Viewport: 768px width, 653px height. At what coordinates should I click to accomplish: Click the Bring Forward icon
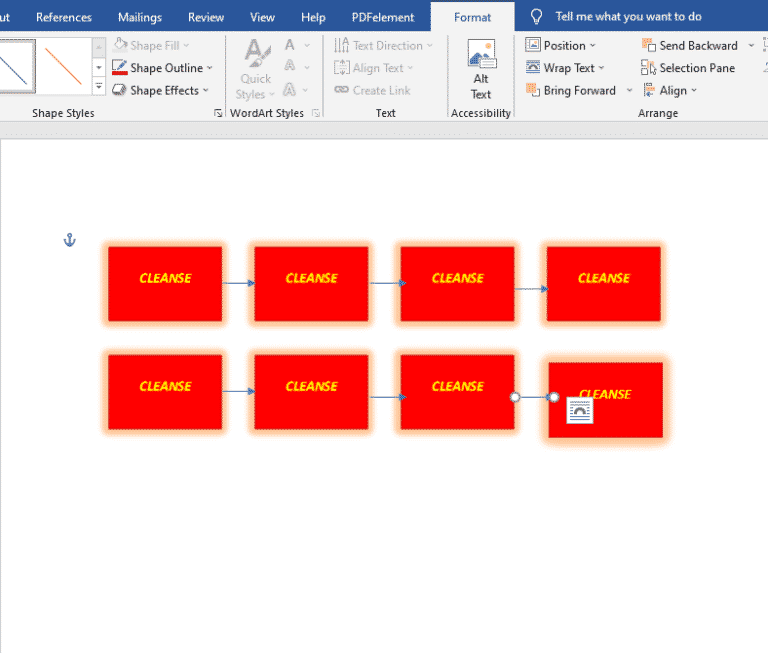(x=532, y=90)
